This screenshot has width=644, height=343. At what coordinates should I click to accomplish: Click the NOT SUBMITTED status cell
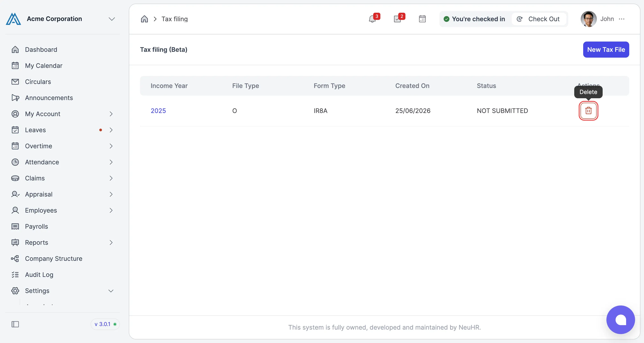click(502, 111)
